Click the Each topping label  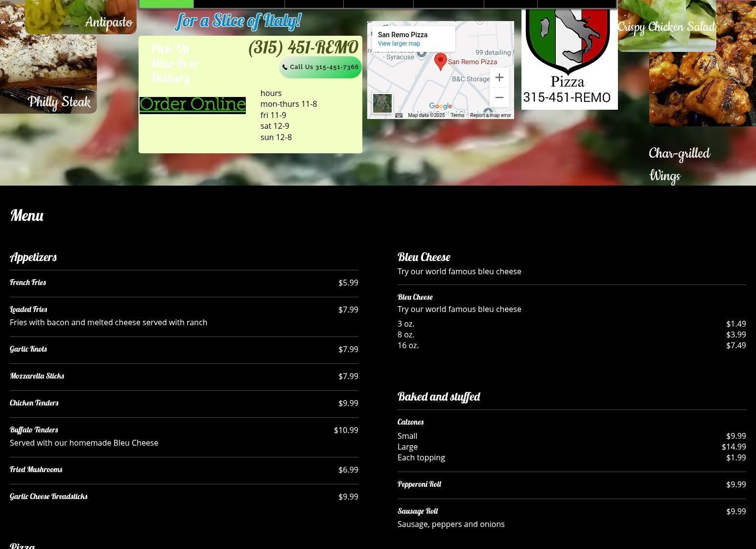(x=421, y=457)
